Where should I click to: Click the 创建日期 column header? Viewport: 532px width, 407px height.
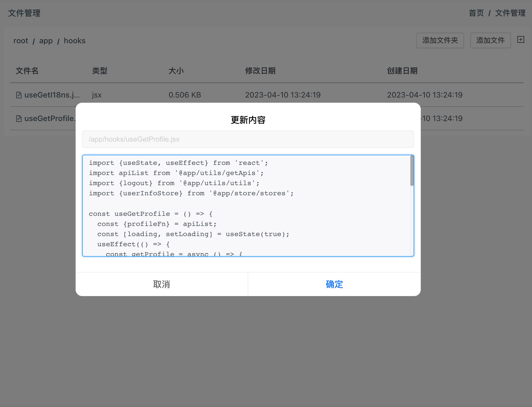(402, 71)
